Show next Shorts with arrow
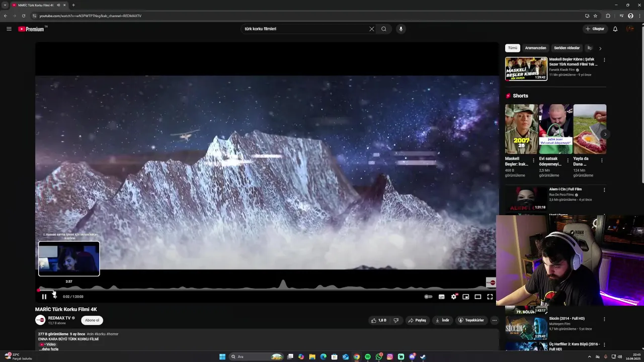 pyautogui.click(x=605, y=134)
